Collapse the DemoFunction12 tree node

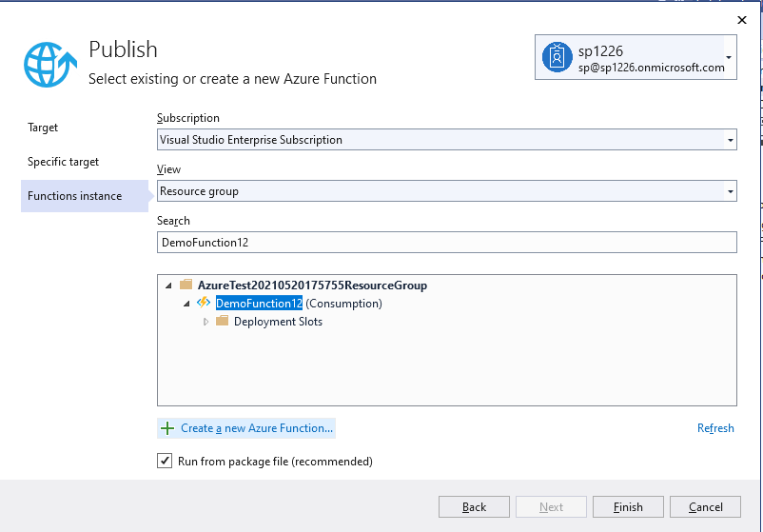(x=186, y=304)
